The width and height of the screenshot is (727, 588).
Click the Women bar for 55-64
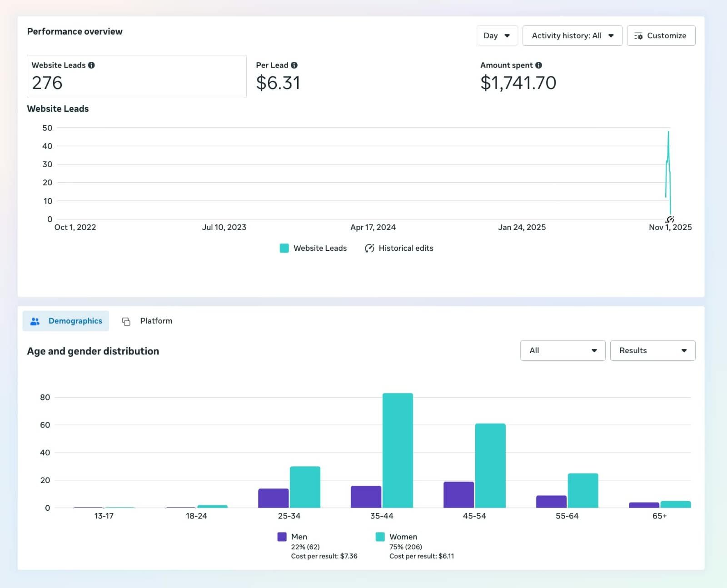click(x=583, y=490)
